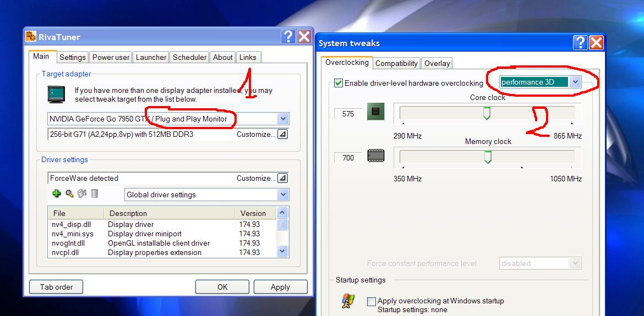
Task: Click the Version column header
Action: [255, 213]
